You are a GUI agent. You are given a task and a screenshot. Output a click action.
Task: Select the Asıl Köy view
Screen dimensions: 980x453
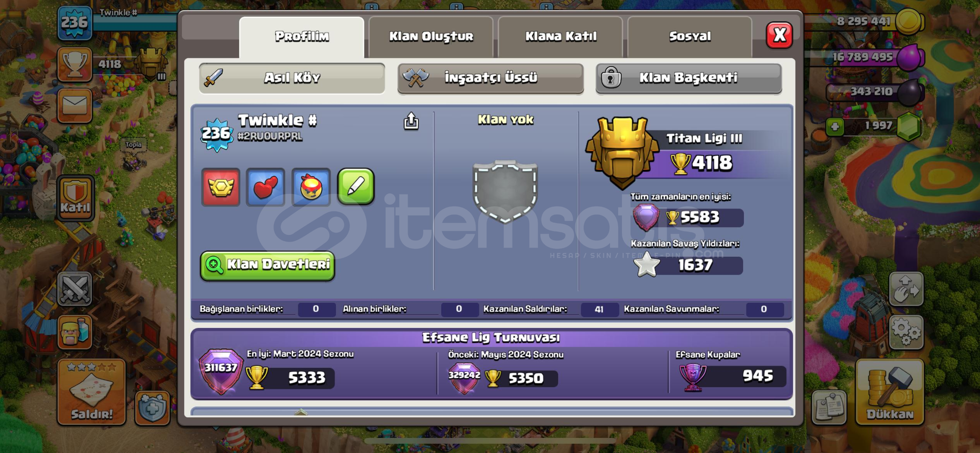[292, 78]
